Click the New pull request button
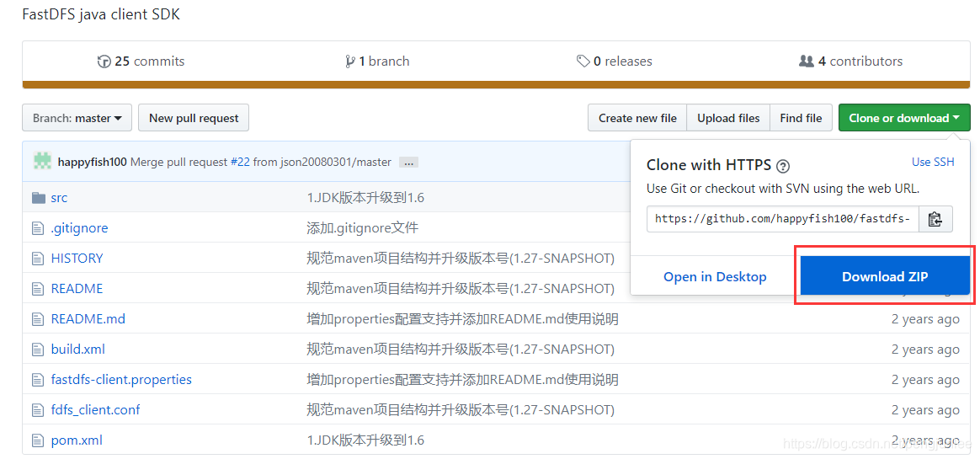Screen dimensions: 980x459 tap(194, 118)
